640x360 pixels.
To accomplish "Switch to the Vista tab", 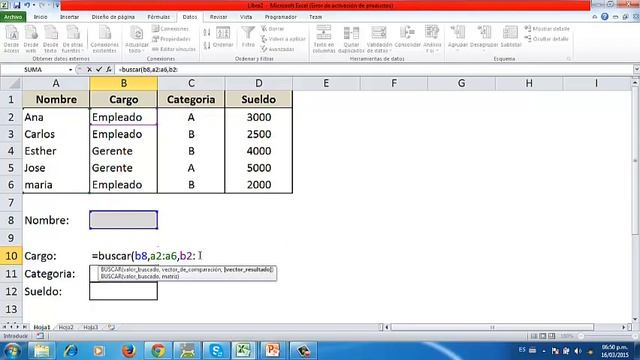I will tap(246, 17).
